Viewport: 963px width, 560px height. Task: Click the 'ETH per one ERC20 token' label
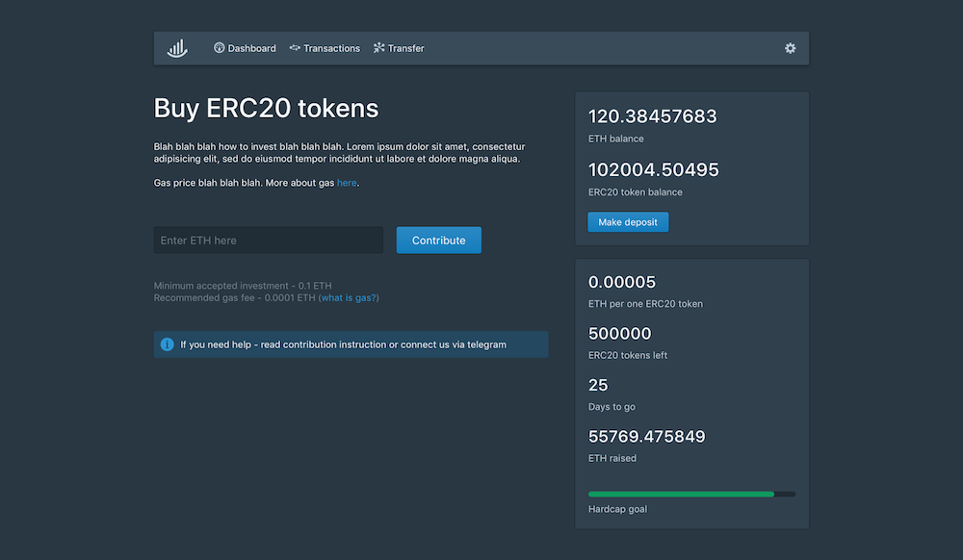[645, 304]
